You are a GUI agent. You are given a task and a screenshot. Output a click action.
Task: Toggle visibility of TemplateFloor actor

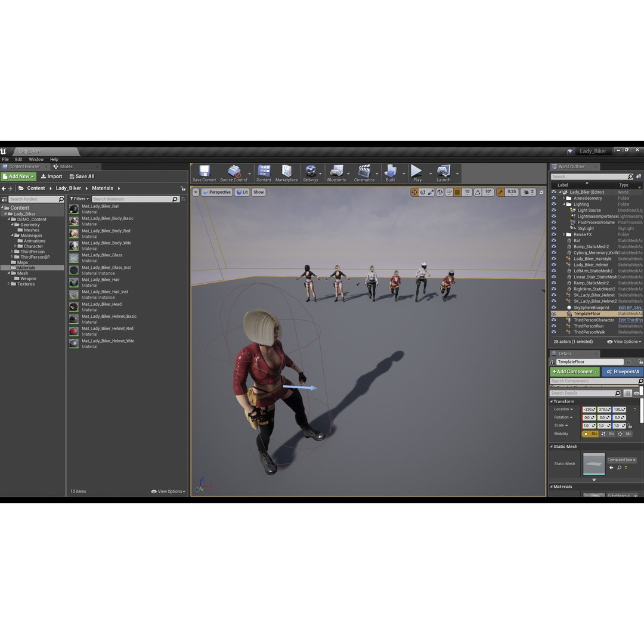tap(553, 314)
